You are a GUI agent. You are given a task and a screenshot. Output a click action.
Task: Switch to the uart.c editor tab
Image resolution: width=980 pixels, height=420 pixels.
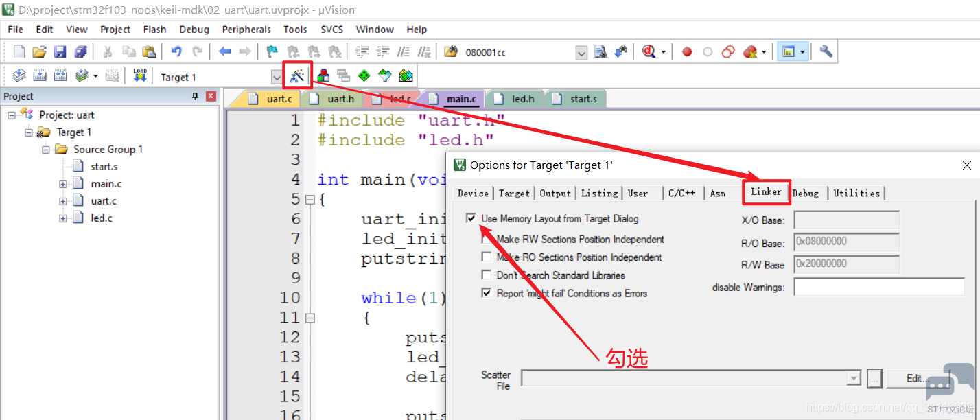click(272, 99)
